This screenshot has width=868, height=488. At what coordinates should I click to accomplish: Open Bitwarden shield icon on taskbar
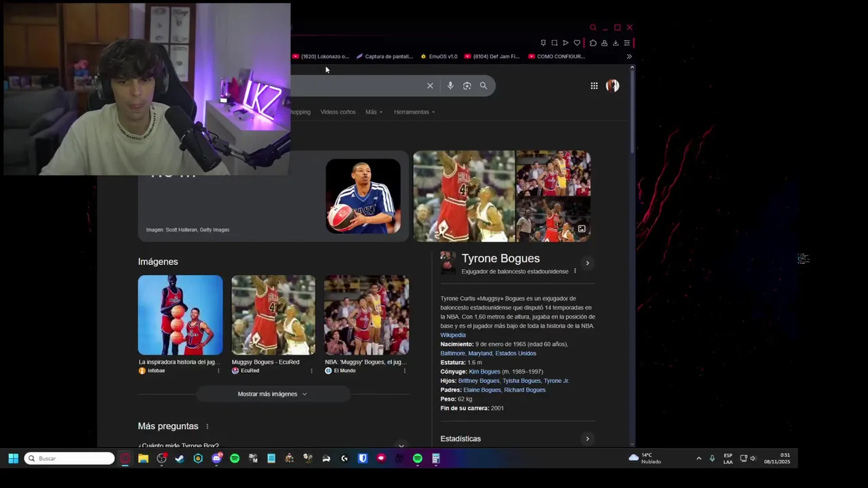click(363, 458)
